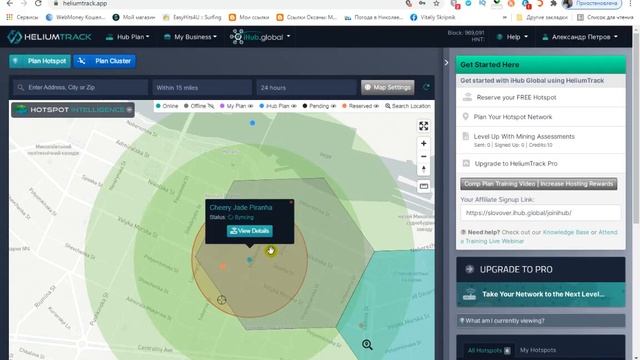Image resolution: width=640 pixels, height=360 pixels.
Task: Click the HeliumTrack logo
Action: coord(49,37)
